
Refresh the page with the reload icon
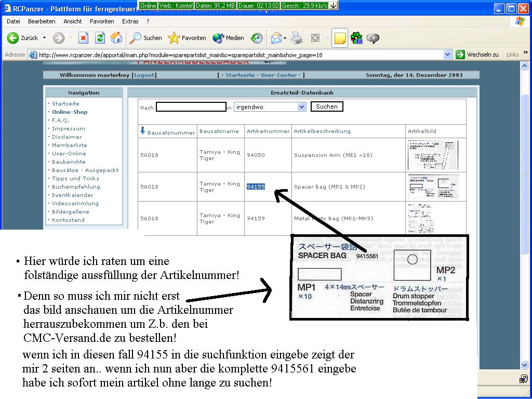[100, 38]
